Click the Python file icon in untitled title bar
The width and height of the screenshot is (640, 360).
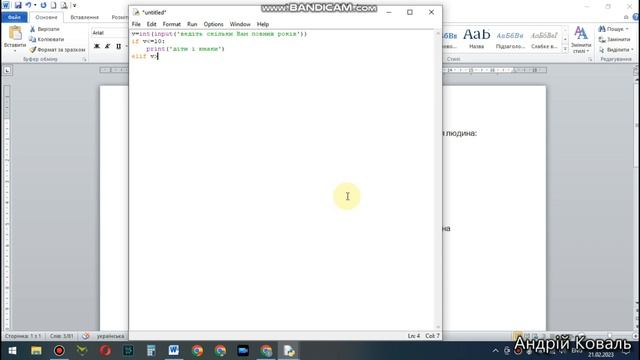pyautogui.click(x=136, y=12)
